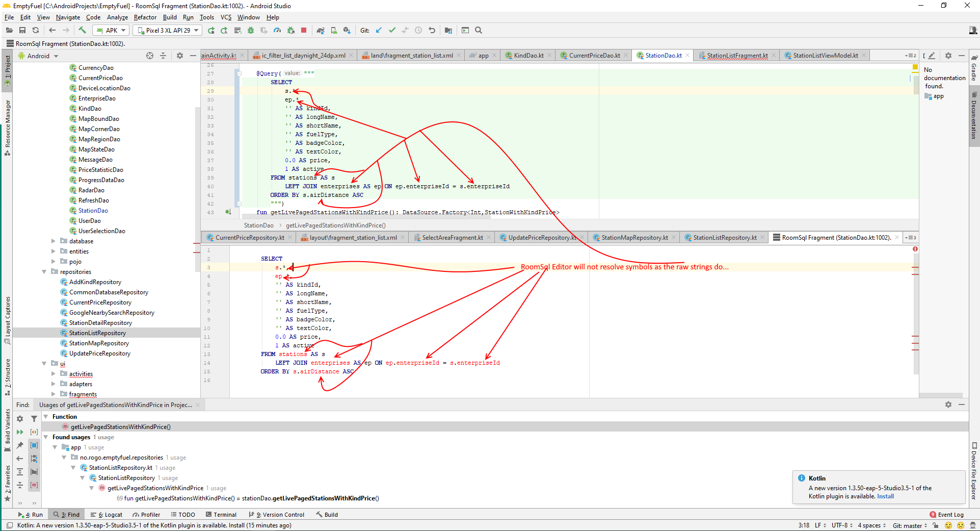Open the Logcat tool window button
The height and width of the screenshot is (531, 980).
pos(107,515)
